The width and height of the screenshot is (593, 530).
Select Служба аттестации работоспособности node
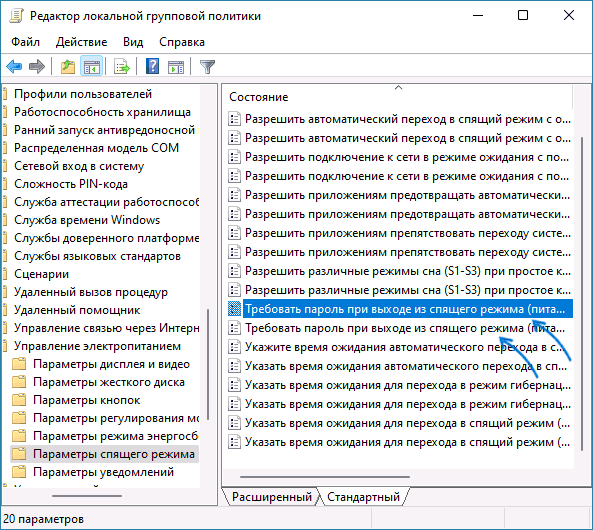pos(106,202)
